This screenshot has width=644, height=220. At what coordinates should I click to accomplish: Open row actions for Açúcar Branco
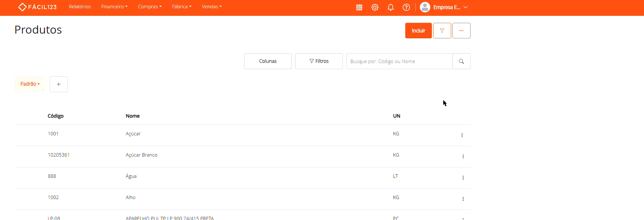[463, 157]
